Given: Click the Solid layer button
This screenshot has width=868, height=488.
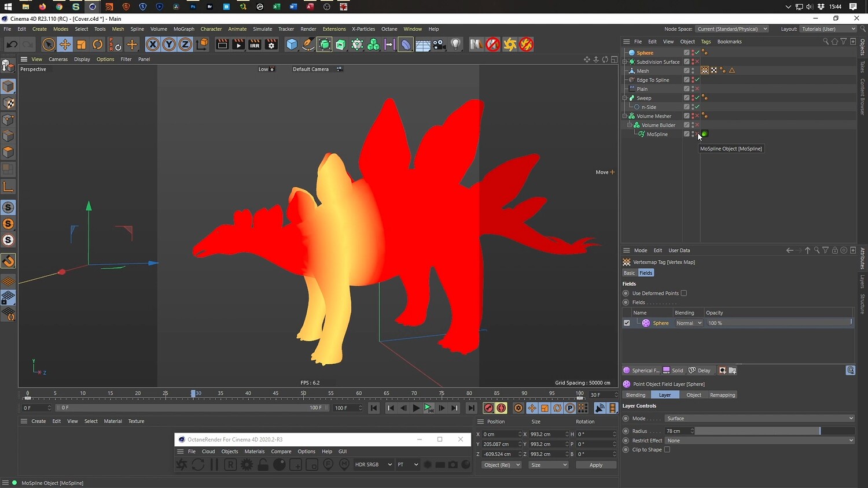Looking at the screenshot, I should click(x=673, y=371).
